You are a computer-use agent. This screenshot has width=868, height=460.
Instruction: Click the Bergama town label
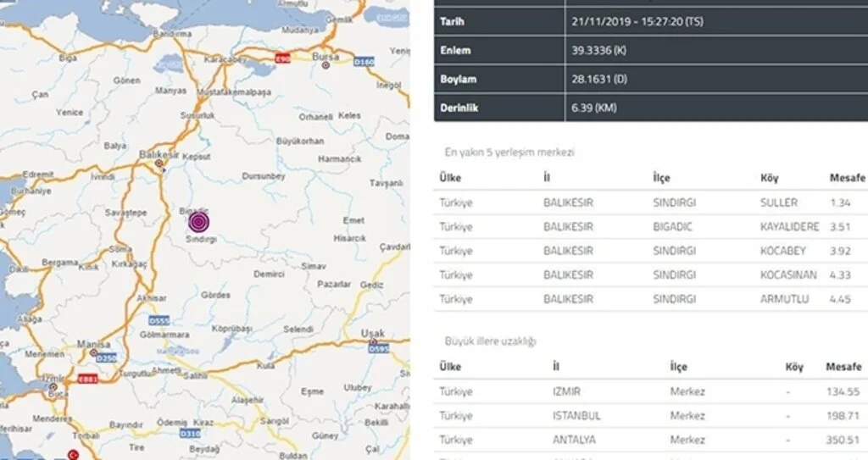pos(60,262)
